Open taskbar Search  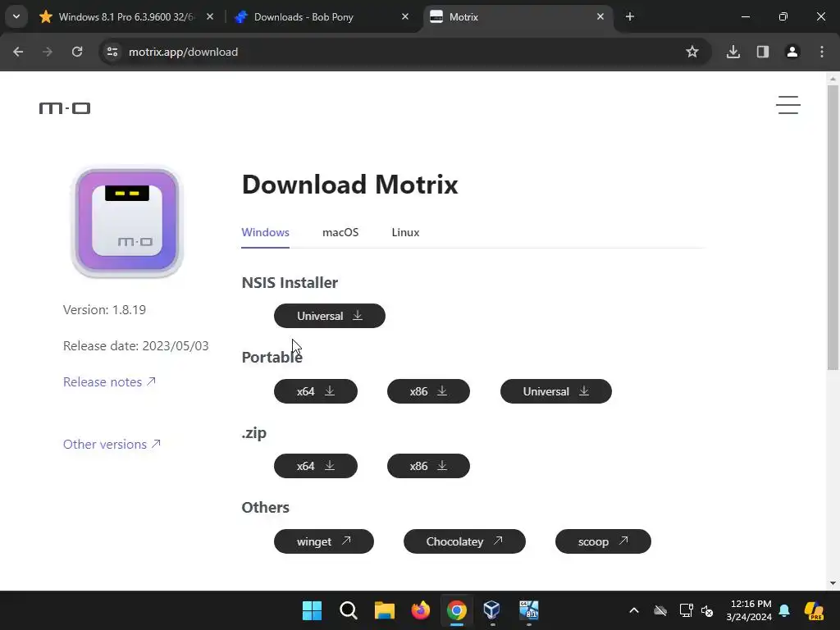click(x=348, y=610)
